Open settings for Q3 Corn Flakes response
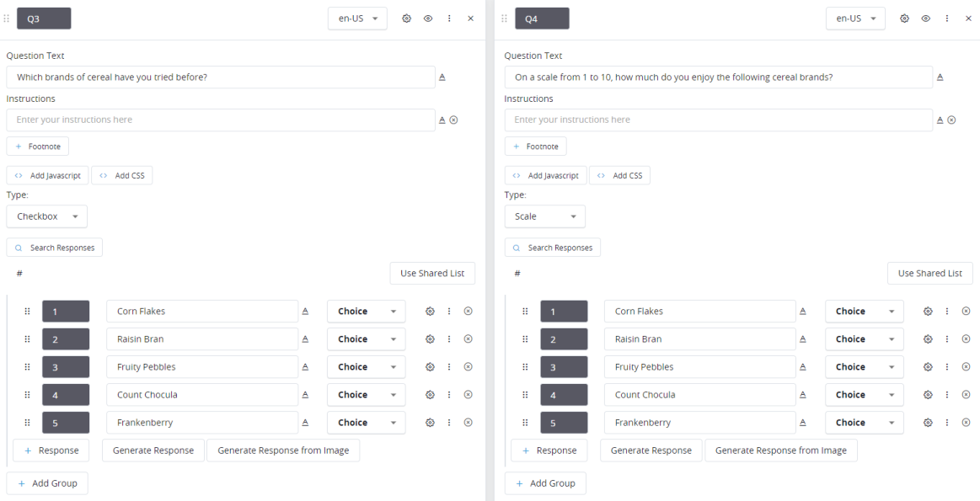 (x=430, y=311)
